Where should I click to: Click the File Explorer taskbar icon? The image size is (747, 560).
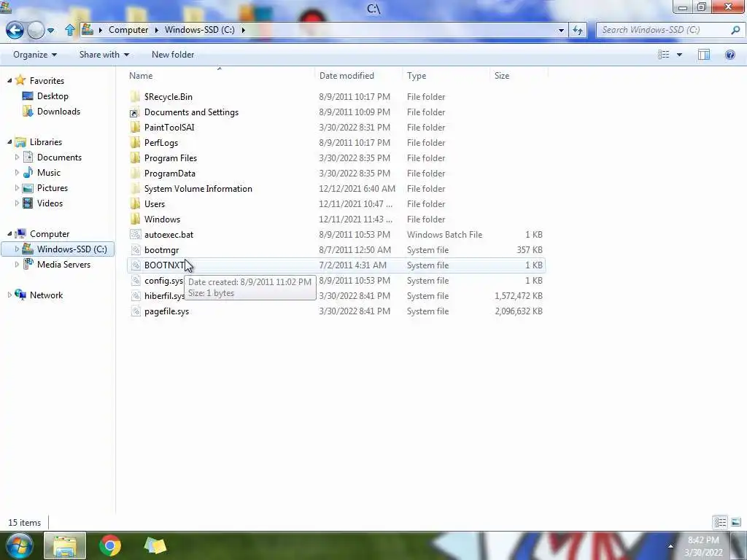point(65,545)
